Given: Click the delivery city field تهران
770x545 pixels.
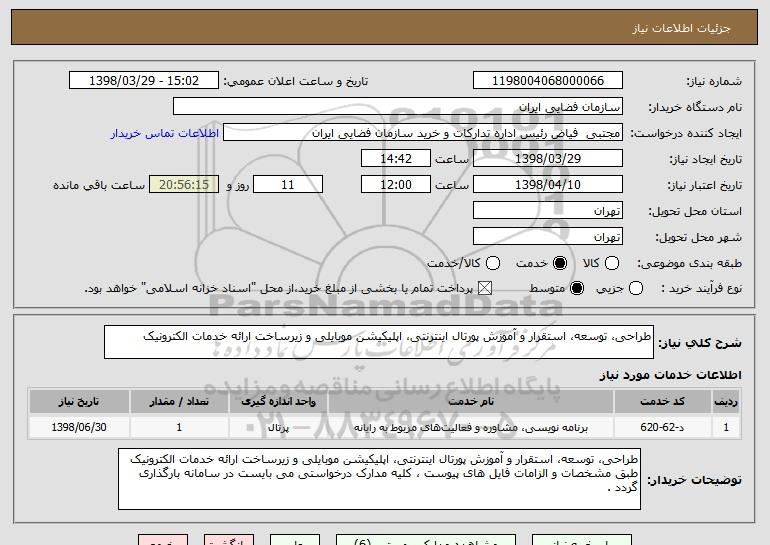Looking at the screenshot, I should tap(548, 237).
